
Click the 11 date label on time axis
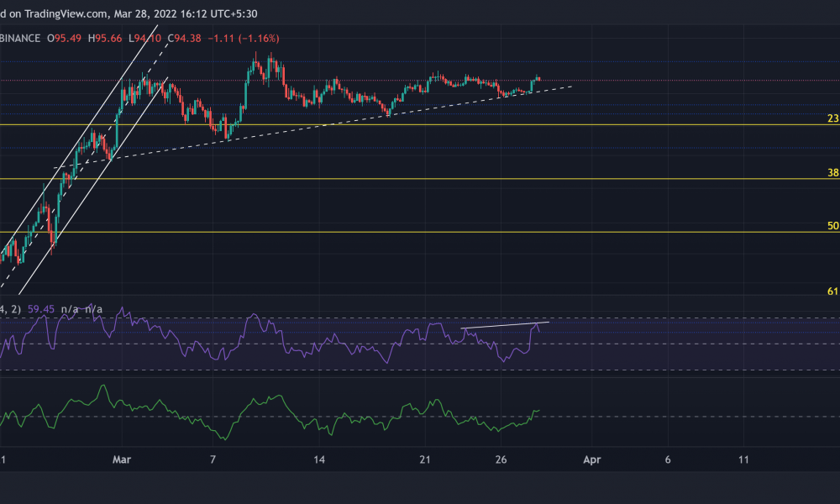pyautogui.click(x=743, y=459)
